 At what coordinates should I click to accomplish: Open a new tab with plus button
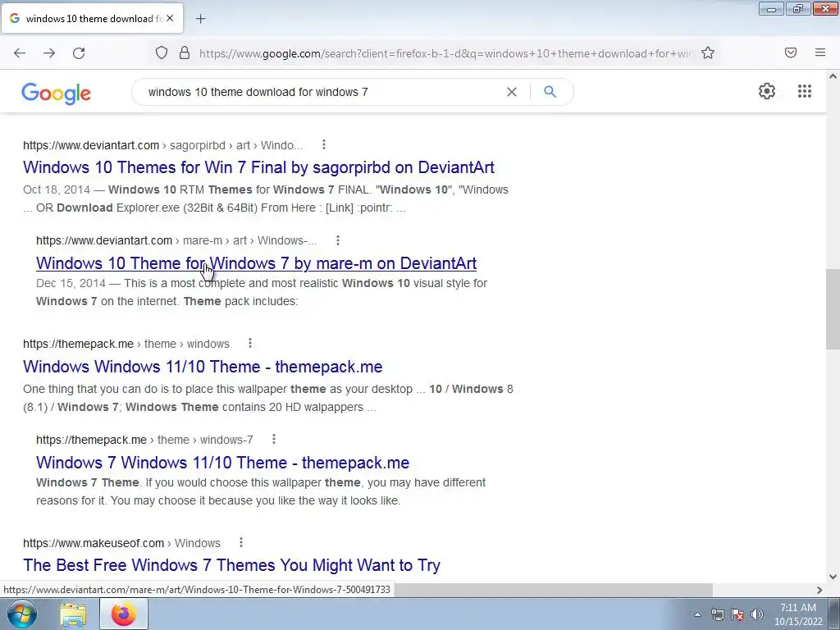point(200,19)
